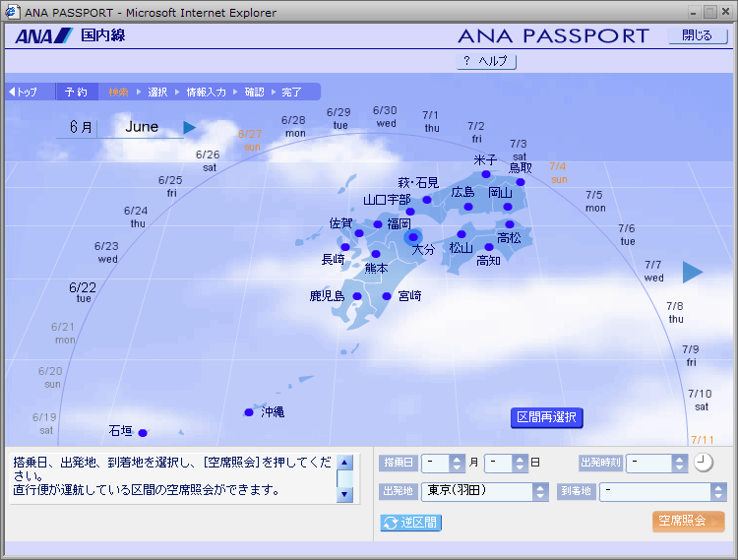Screen dimensions: 738x560
Task: Pick date 6/22 tue on arc
Action: click(83, 291)
